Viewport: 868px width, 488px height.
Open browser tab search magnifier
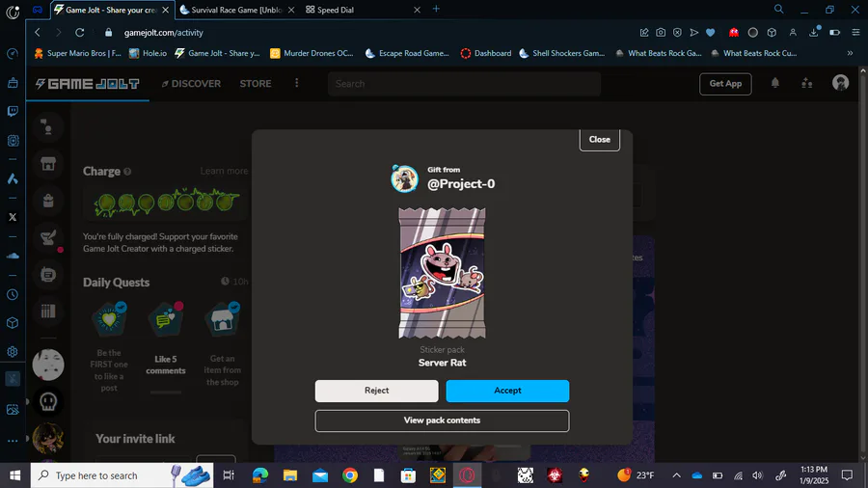pos(778,9)
